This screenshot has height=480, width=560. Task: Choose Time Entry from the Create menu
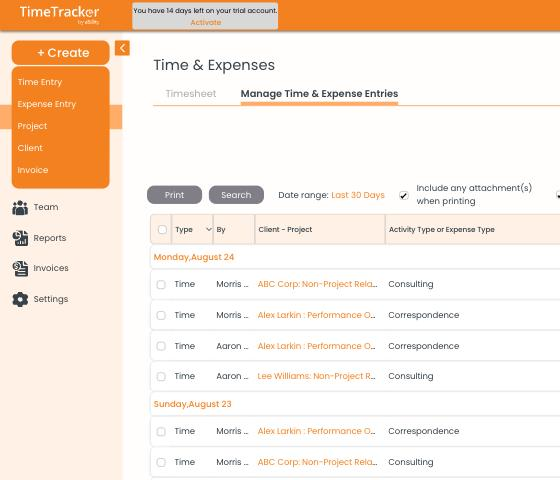[40, 82]
